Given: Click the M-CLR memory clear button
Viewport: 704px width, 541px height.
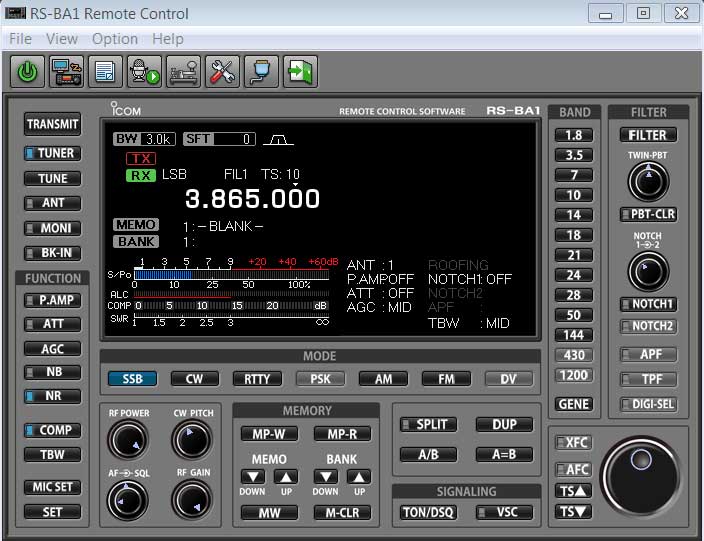Looking at the screenshot, I should pyautogui.click(x=343, y=512).
